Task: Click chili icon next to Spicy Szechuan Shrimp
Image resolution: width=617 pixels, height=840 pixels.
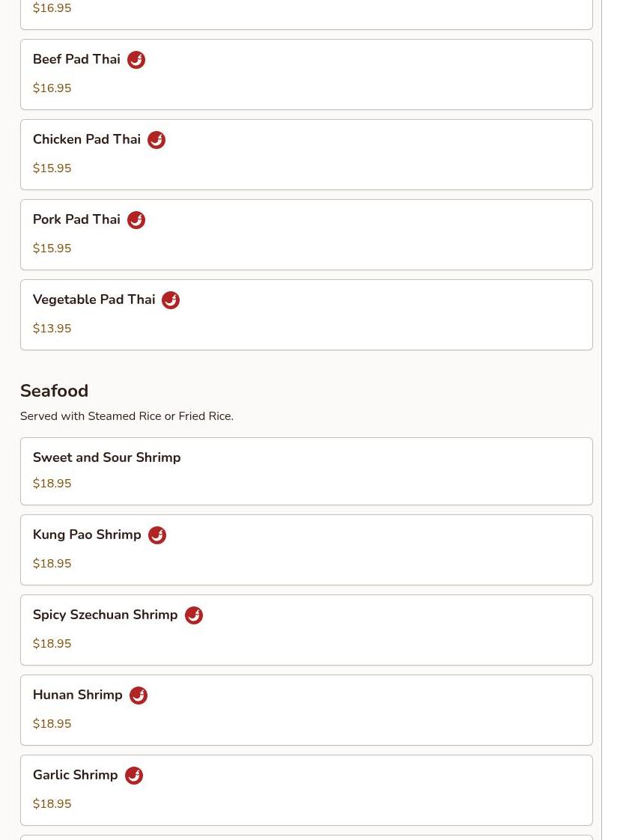Action: (194, 615)
